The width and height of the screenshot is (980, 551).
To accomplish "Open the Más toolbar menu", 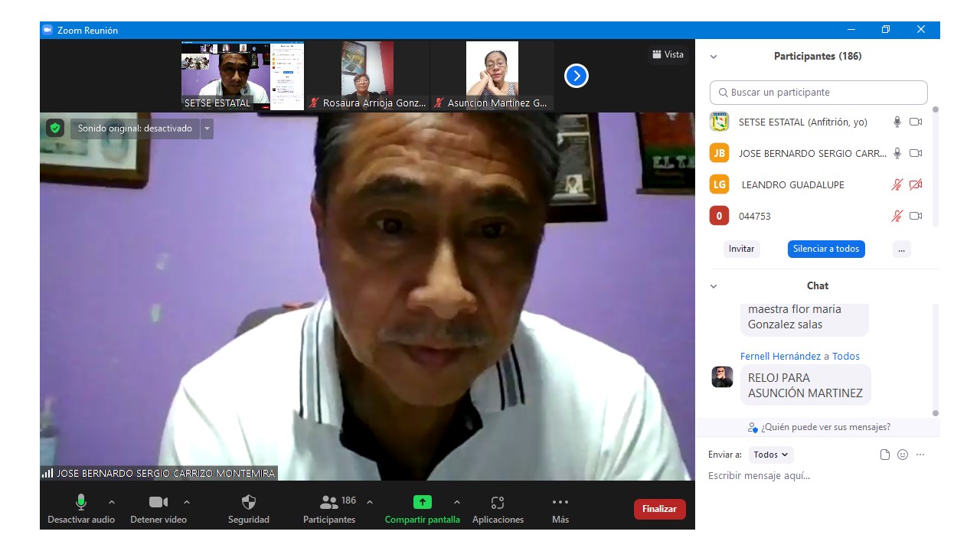I will click(560, 509).
